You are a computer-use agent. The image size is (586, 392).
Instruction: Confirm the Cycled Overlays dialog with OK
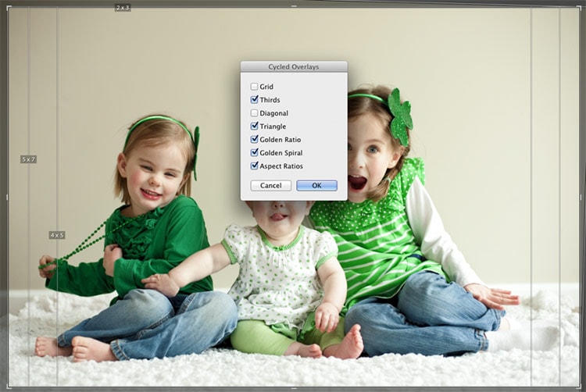[x=316, y=186]
